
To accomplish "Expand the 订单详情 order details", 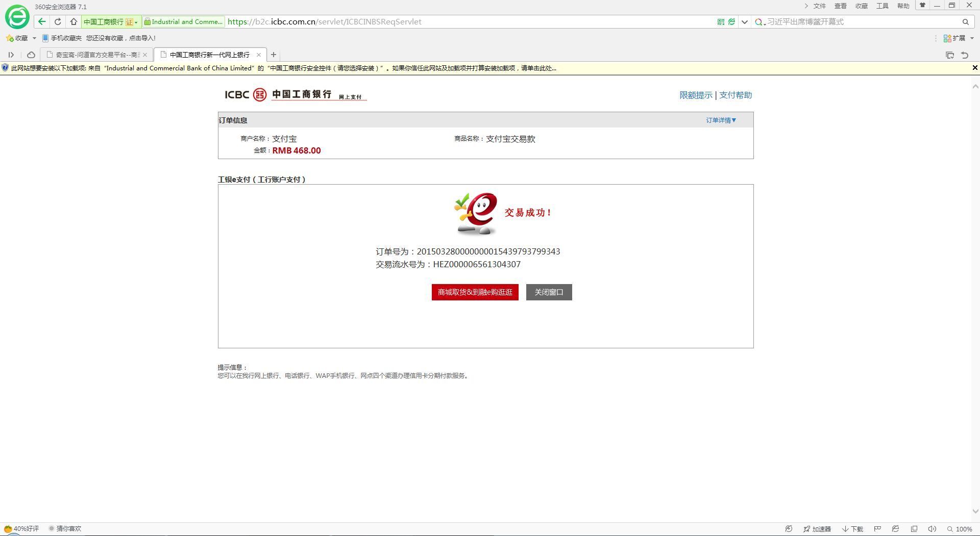I will pyautogui.click(x=721, y=120).
